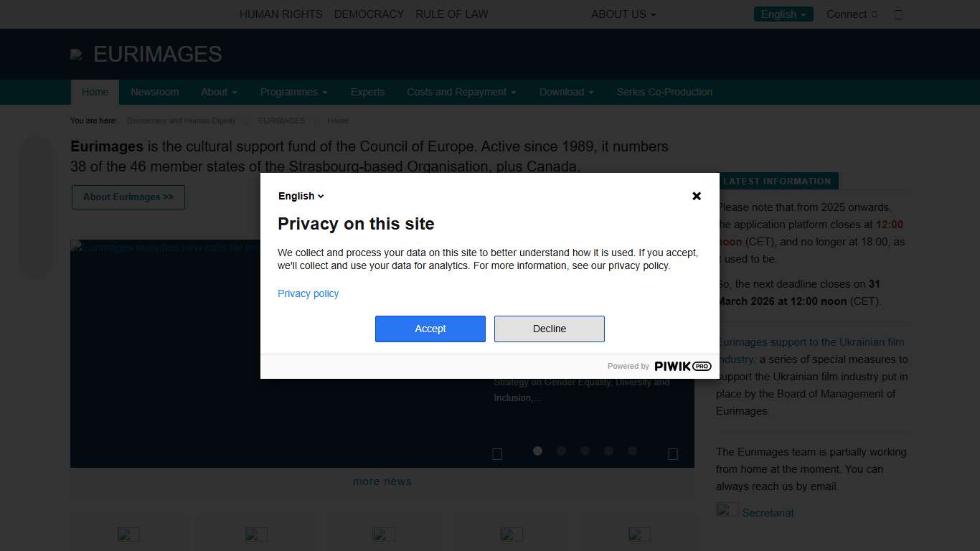Open the Privacy policy link
This screenshot has height=551, width=980.
[x=308, y=293]
